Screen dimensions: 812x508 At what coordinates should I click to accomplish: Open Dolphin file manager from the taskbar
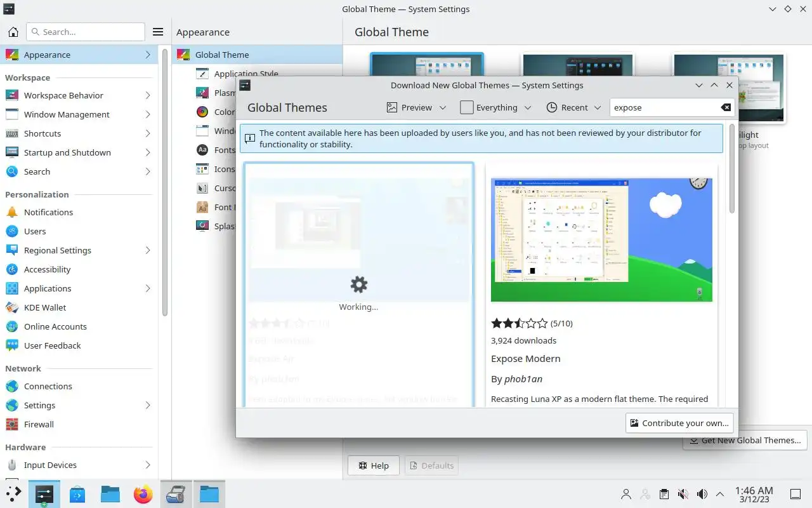click(x=110, y=493)
